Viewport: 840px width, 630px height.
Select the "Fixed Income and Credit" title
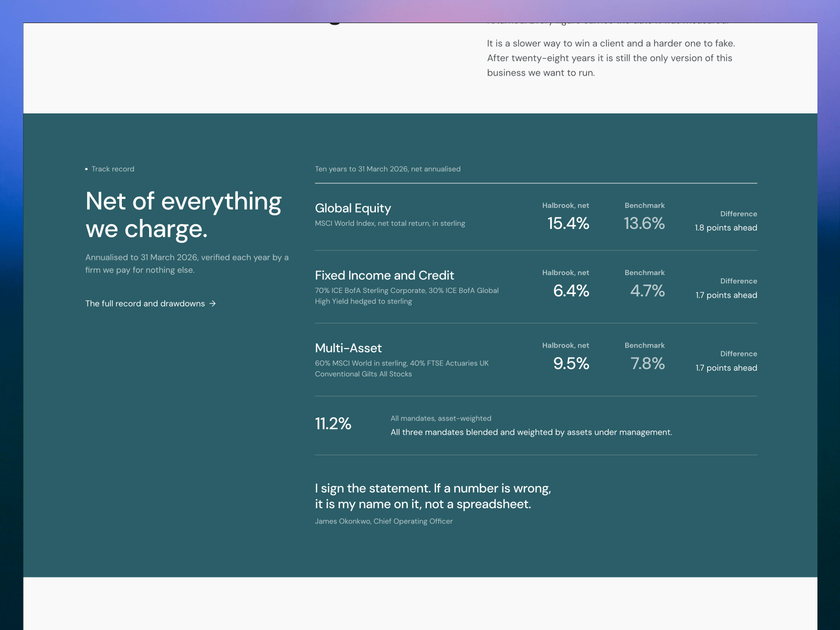[384, 276]
